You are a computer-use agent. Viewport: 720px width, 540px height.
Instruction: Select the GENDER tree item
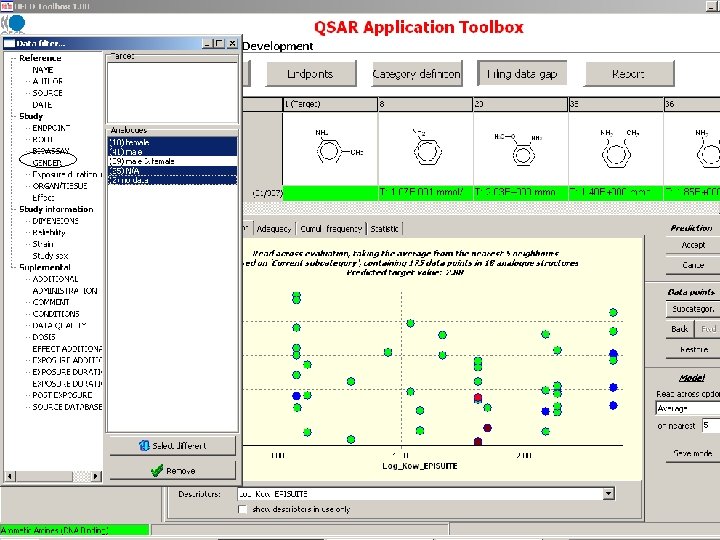coord(47,163)
